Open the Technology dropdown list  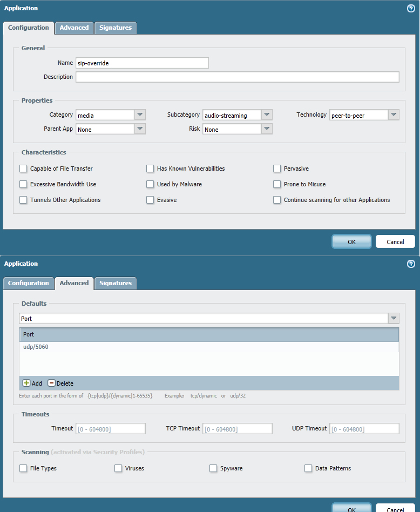coord(394,114)
